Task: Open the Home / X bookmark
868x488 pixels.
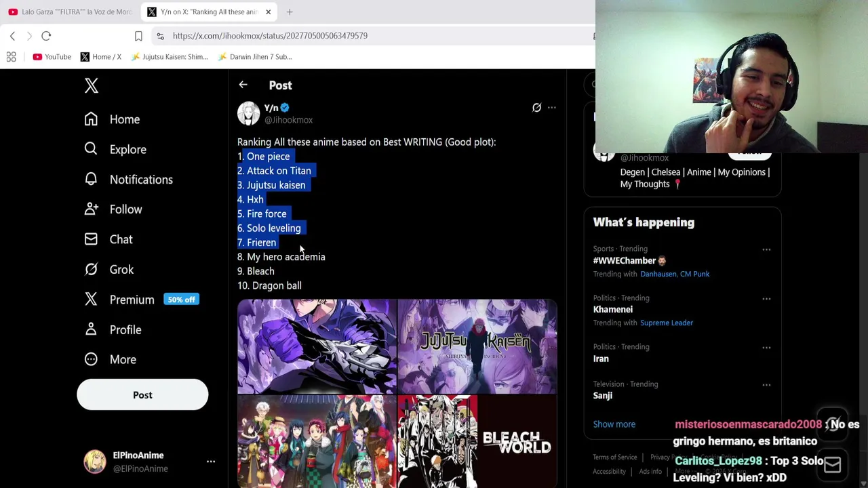Action: click(100, 57)
